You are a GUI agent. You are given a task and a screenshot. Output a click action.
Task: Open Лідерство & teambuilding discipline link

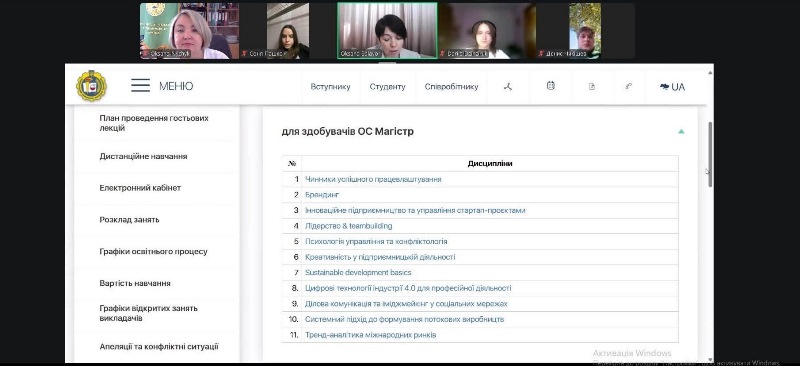tap(348, 226)
